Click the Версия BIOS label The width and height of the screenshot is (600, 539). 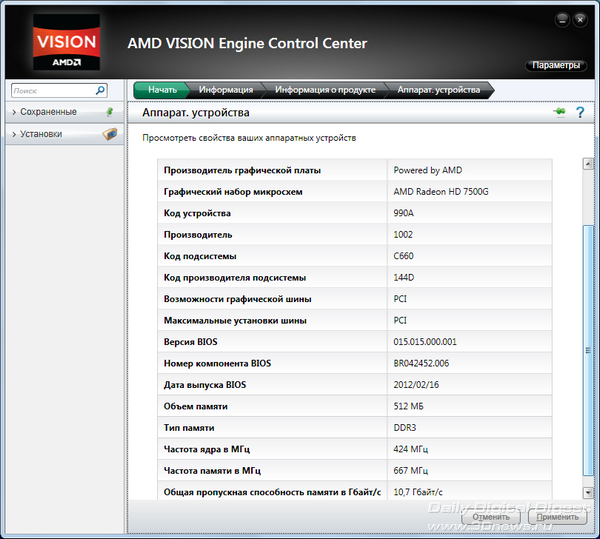click(x=191, y=342)
